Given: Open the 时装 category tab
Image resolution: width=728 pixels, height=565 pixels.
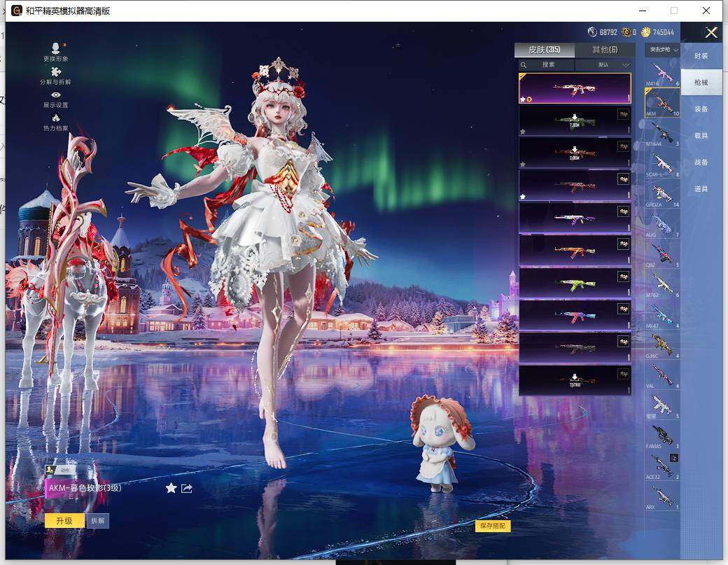Looking at the screenshot, I should (701, 56).
